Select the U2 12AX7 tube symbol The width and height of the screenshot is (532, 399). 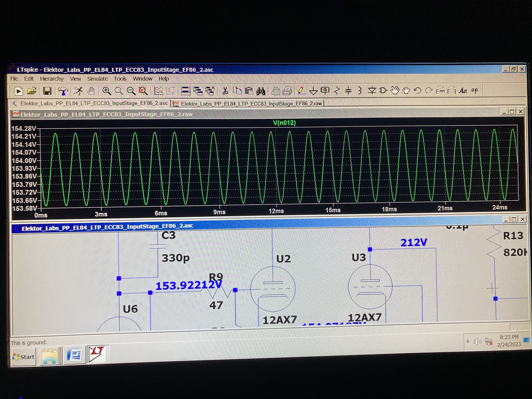[273, 289]
